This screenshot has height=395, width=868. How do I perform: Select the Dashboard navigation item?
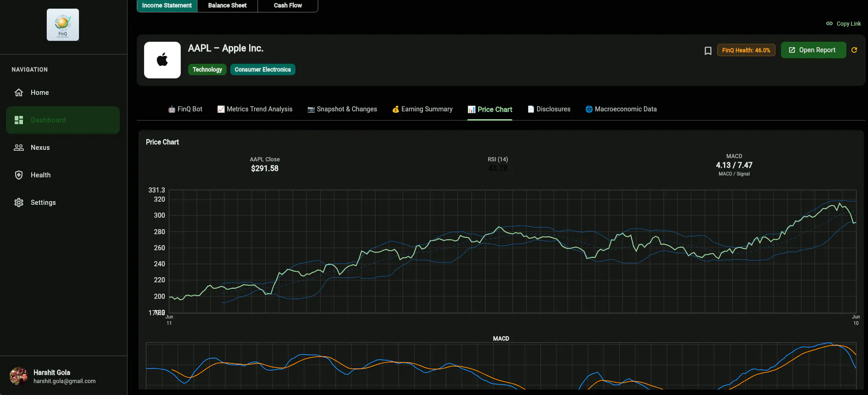pyautogui.click(x=63, y=120)
